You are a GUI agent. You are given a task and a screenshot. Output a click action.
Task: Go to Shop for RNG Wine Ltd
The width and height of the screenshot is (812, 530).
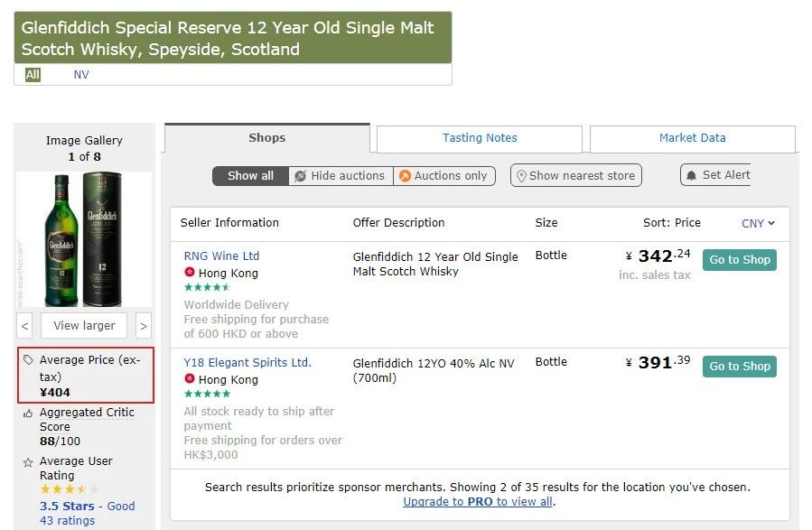click(x=739, y=260)
